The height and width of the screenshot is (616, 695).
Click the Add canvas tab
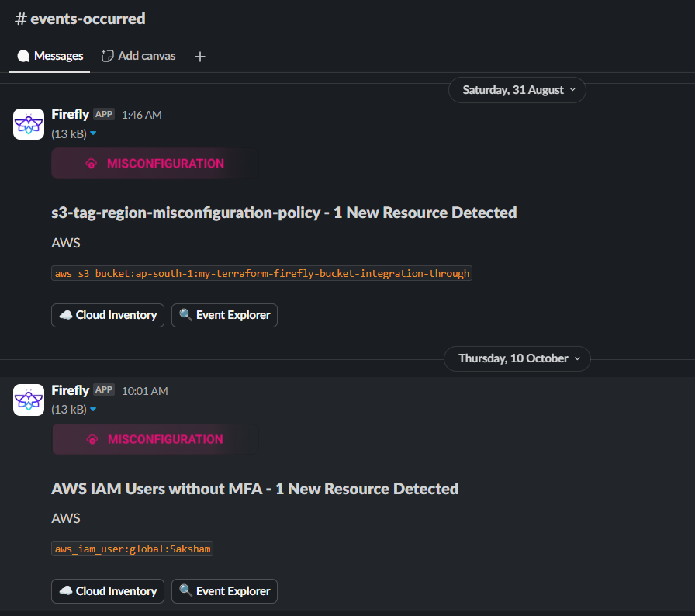[138, 57]
